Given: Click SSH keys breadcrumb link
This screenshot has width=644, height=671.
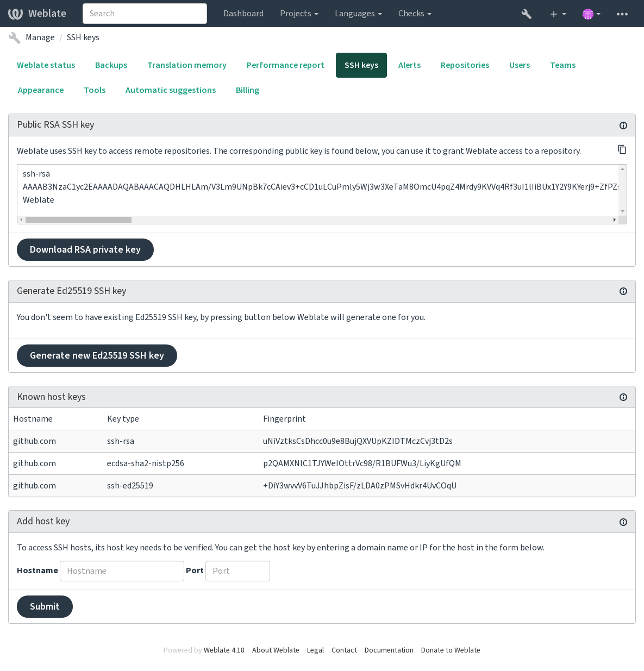Looking at the screenshot, I should 83,37.
